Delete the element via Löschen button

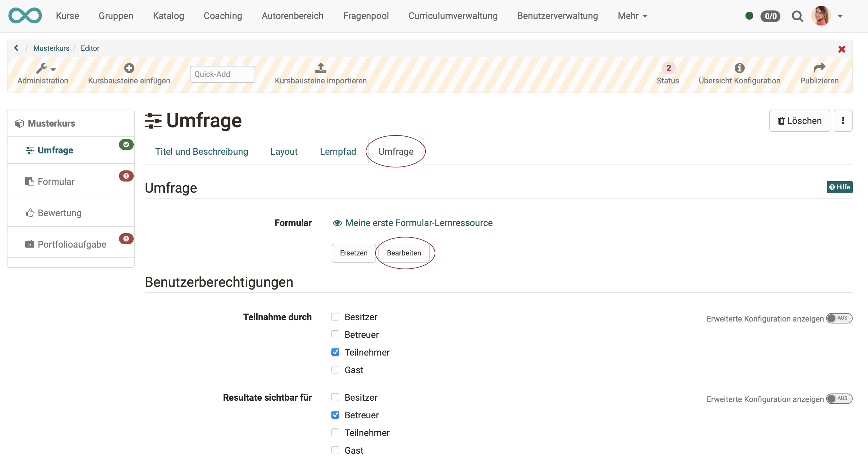pyautogui.click(x=799, y=121)
